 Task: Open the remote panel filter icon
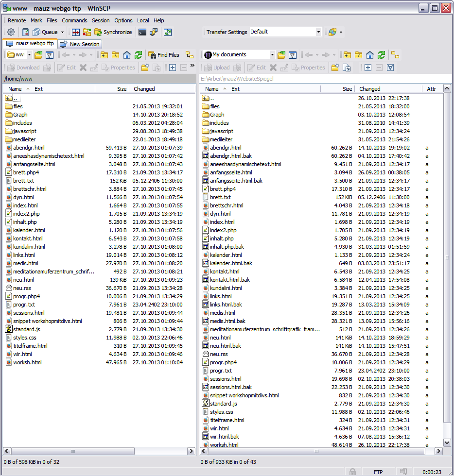click(49, 55)
